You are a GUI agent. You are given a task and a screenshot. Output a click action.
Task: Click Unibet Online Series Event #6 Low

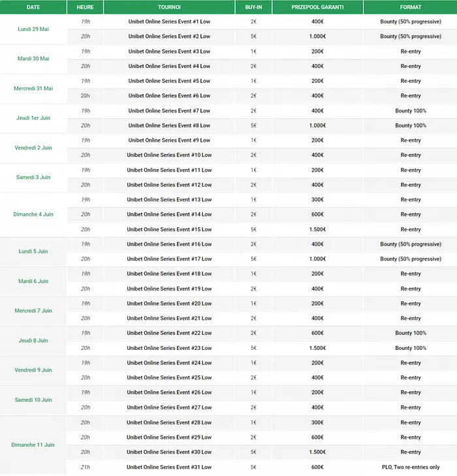[169, 95]
